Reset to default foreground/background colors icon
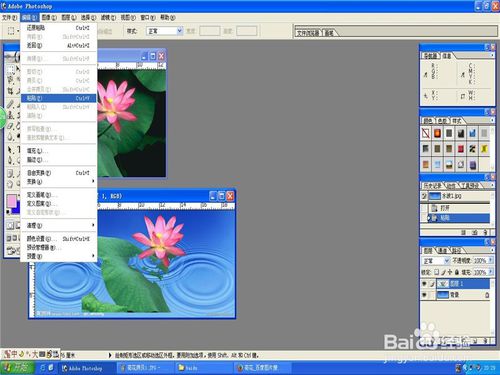Screen dimensions: 500x375 (9, 211)
